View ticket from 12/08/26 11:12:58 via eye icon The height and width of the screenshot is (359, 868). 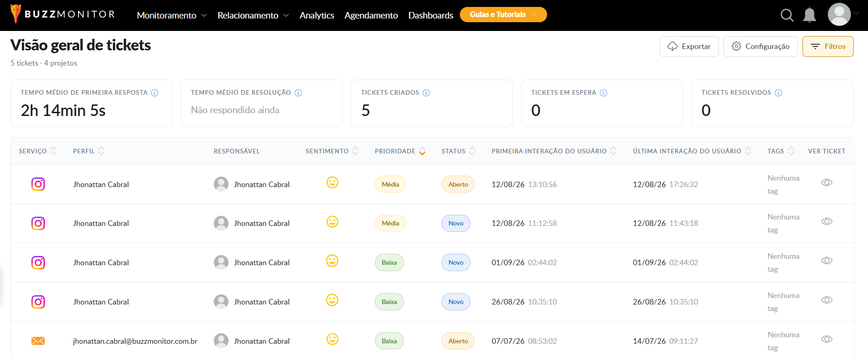[827, 221]
